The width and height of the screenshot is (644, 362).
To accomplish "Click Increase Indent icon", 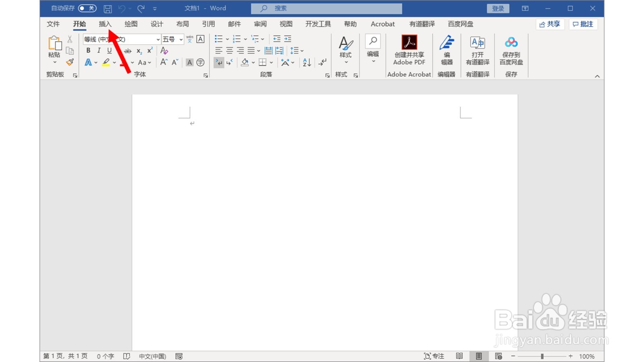I will tap(288, 39).
